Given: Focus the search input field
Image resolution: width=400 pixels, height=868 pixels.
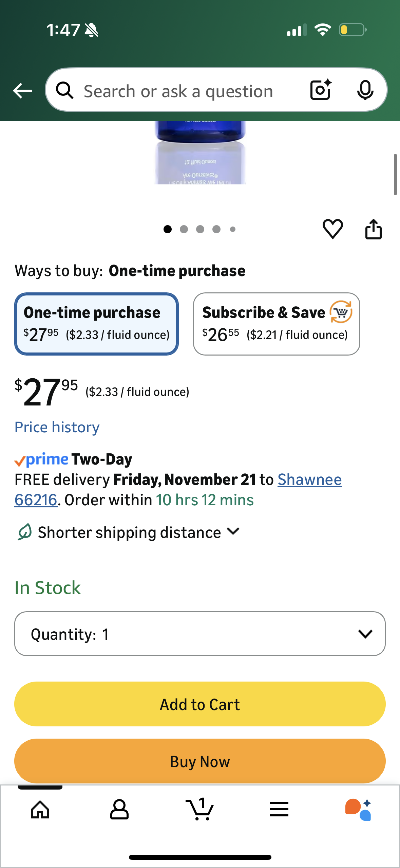Looking at the screenshot, I should point(178,91).
